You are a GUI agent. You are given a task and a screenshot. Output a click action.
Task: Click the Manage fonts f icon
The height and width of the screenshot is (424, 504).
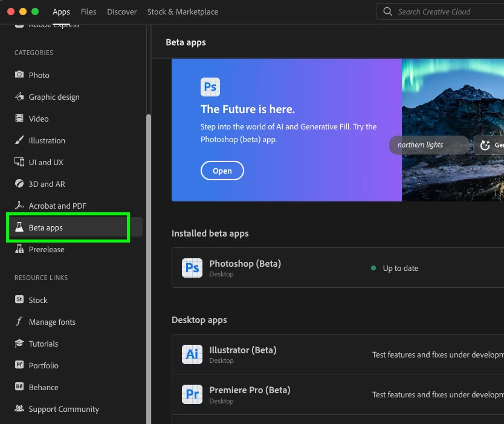[x=19, y=321]
